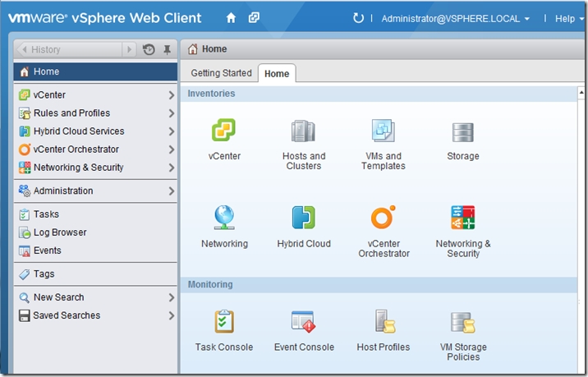Viewport: 588px width, 377px height.
Task: Open Tasks in the sidebar
Action: coord(95,214)
